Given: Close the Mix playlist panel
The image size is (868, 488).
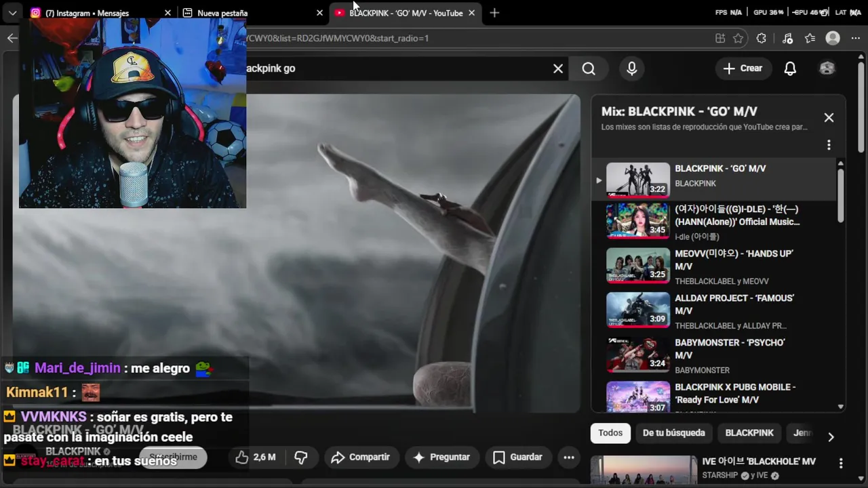Looking at the screenshot, I should click(x=829, y=118).
